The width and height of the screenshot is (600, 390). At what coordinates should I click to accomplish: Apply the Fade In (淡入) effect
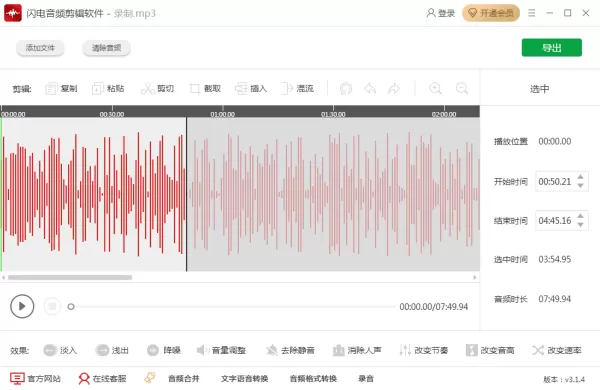[x=60, y=350]
